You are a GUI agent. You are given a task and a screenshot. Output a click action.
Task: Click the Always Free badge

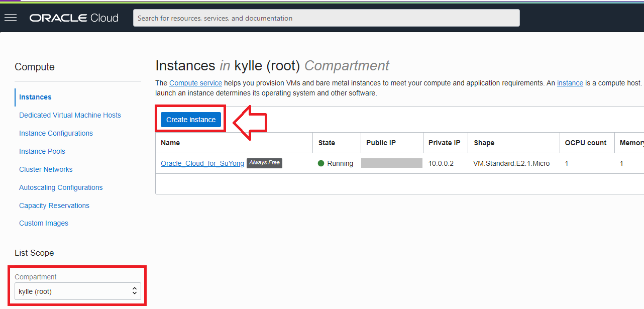[264, 163]
